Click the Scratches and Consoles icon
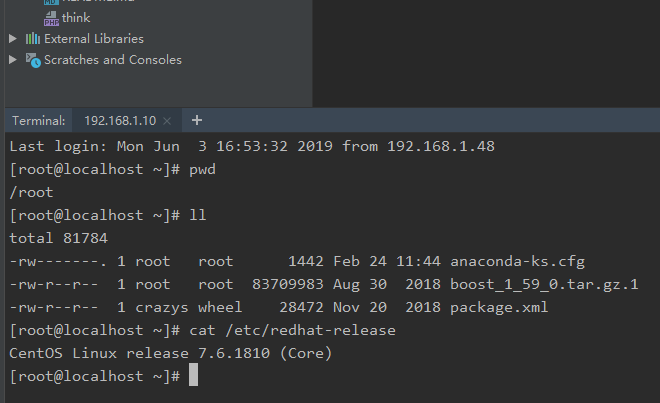Image resolution: width=660 pixels, height=403 pixels. (x=32, y=60)
